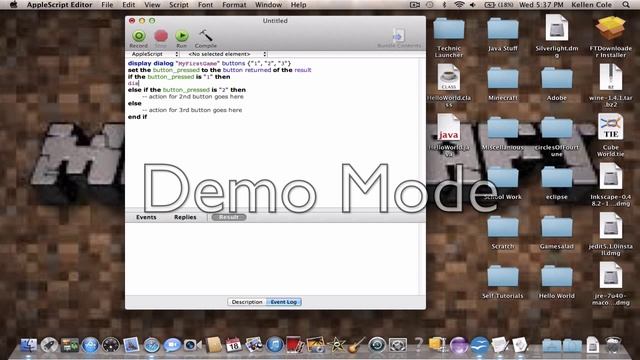Select the HelloWorld.java file icon
This screenshot has width=640, height=360.
coord(449,136)
